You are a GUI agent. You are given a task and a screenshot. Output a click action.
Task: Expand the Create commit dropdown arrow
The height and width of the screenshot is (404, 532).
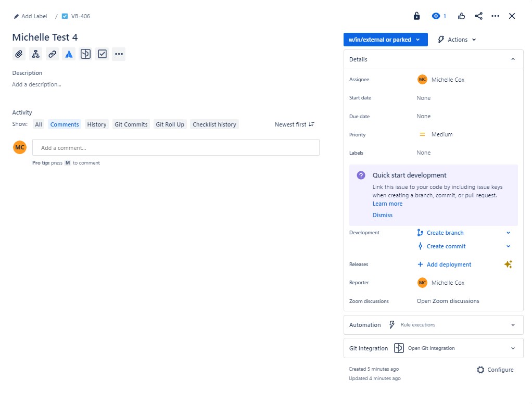pos(508,246)
